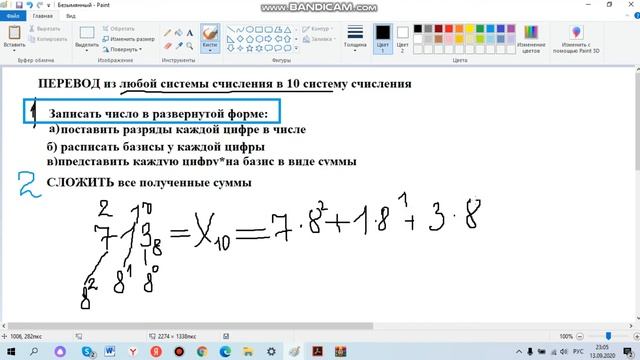640x360 pixels.
Task: Pick the red color swatch
Action: (449, 29)
